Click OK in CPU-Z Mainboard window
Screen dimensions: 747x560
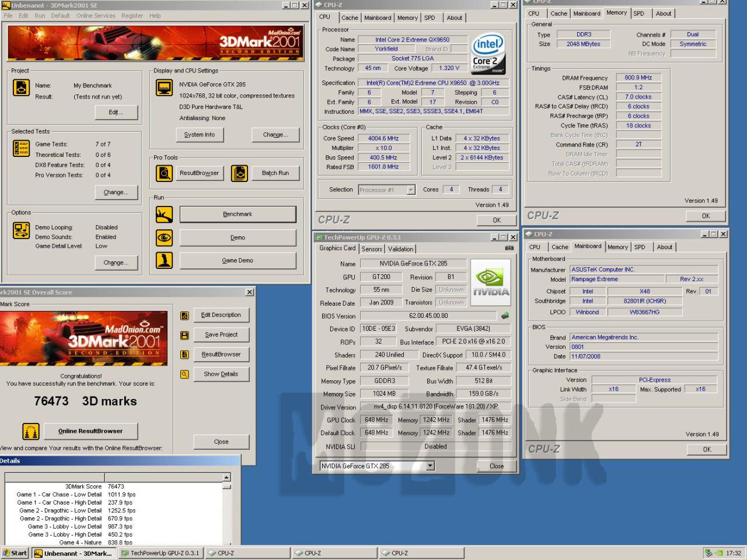(707, 450)
